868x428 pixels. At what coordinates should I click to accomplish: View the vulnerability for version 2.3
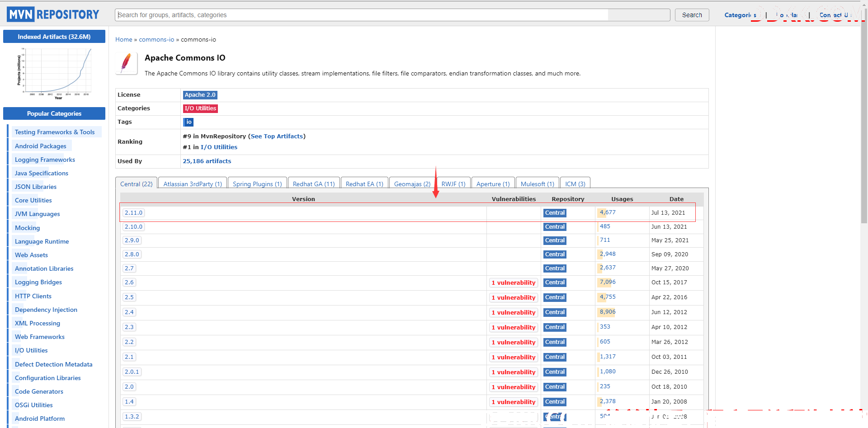click(513, 327)
